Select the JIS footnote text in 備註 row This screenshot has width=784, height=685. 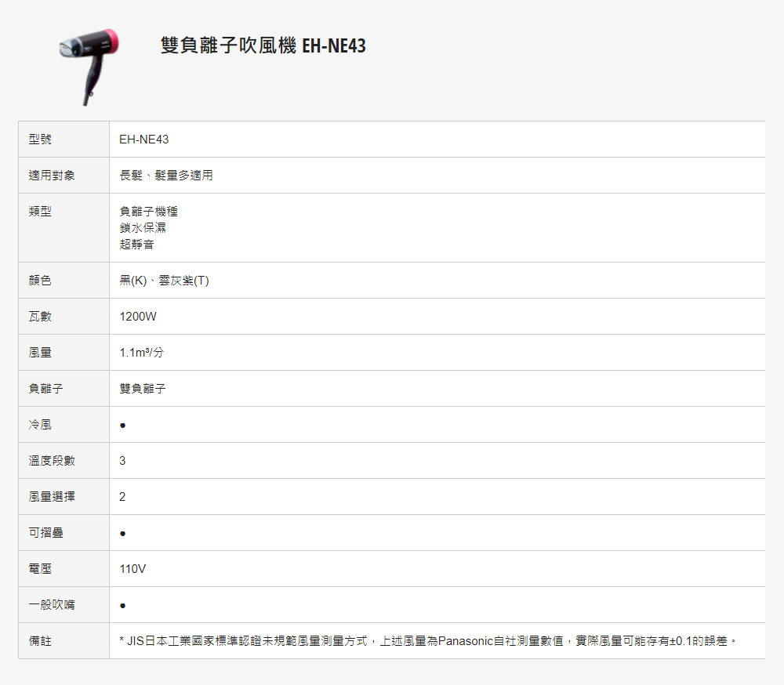pos(427,640)
